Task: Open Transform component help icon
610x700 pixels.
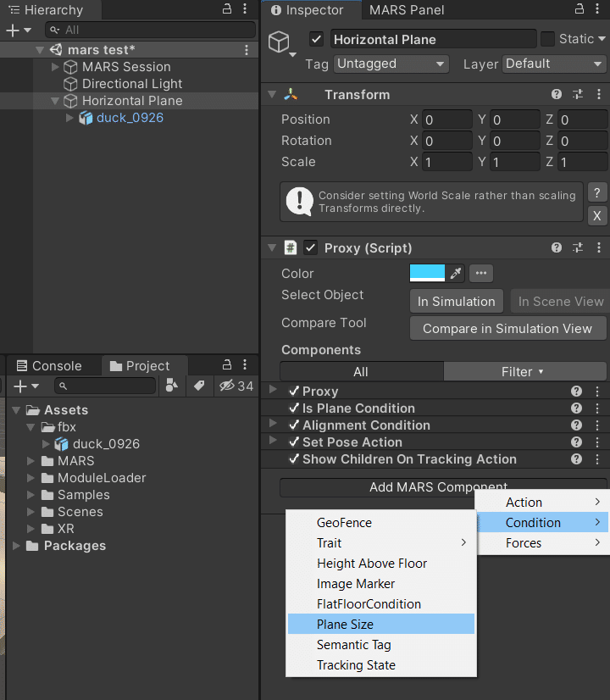Action: pyautogui.click(x=557, y=94)
